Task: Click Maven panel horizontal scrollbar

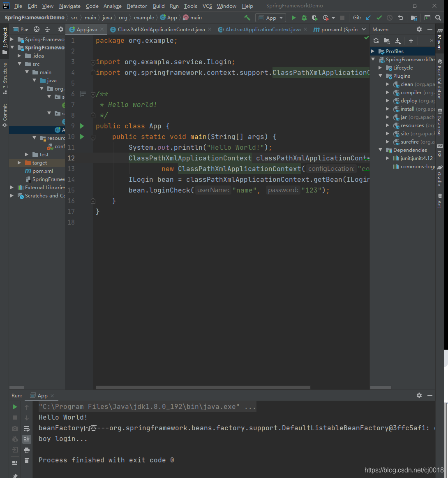Action: [x=381, y=388]
